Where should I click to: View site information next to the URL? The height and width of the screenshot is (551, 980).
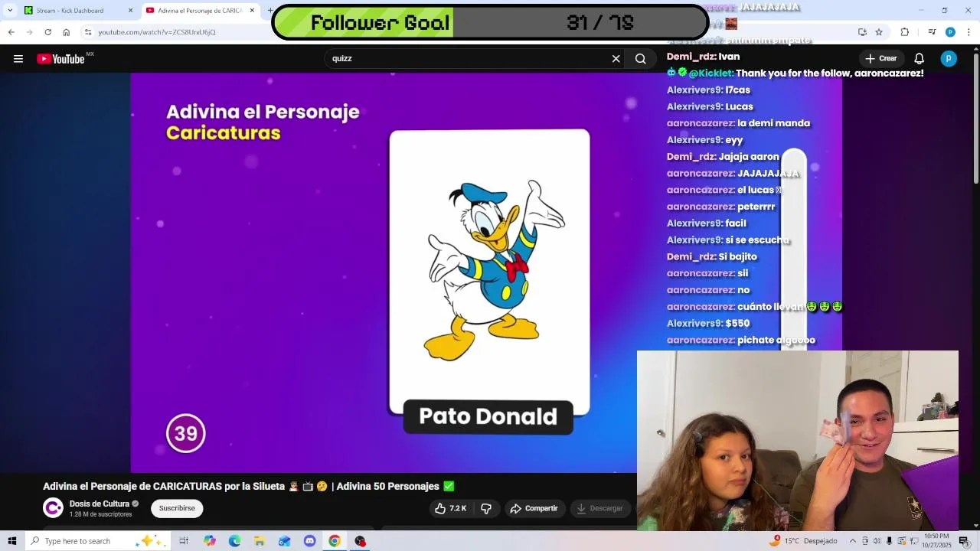coord(88,32)
